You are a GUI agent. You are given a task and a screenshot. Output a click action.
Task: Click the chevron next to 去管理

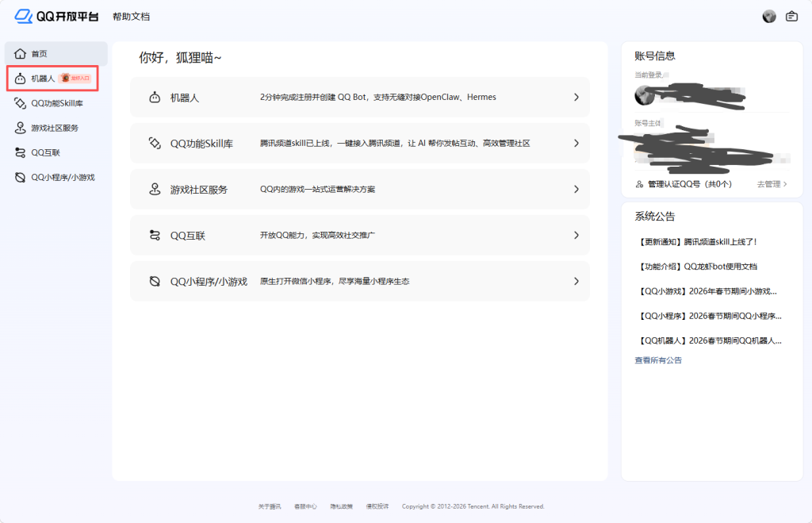coord(785,184)
